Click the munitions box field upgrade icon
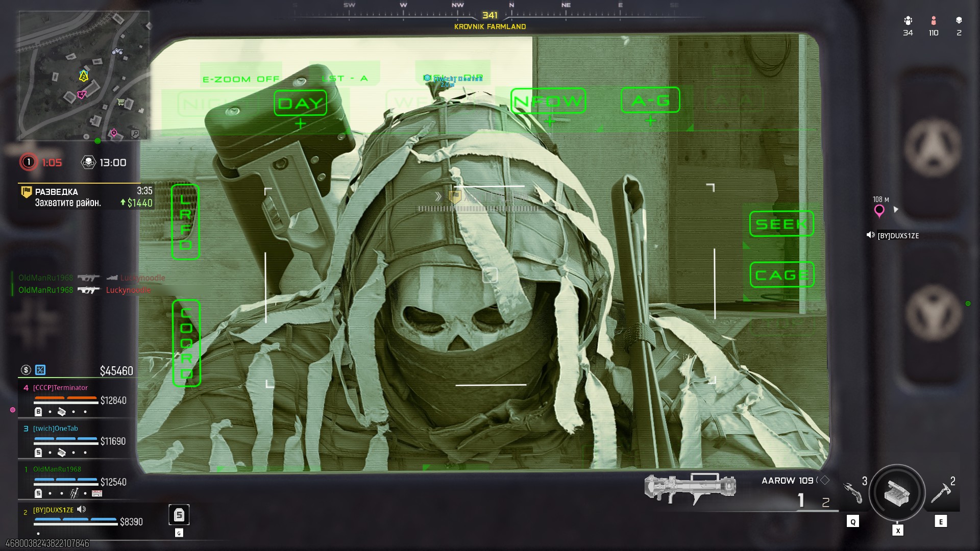 click(x=897, y=493)
